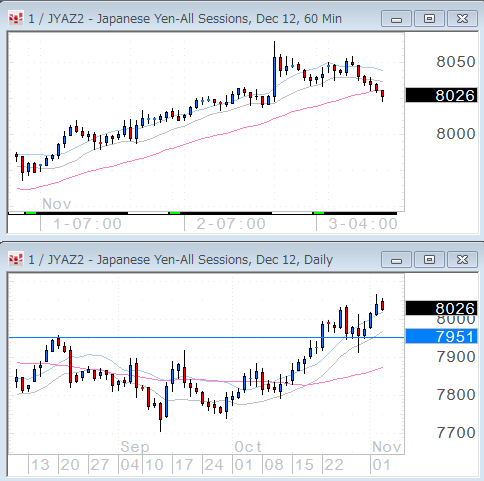The height and width of the screenshot is (481, 484).
Task: Close the Daily chart window
Action: (462, 260)
